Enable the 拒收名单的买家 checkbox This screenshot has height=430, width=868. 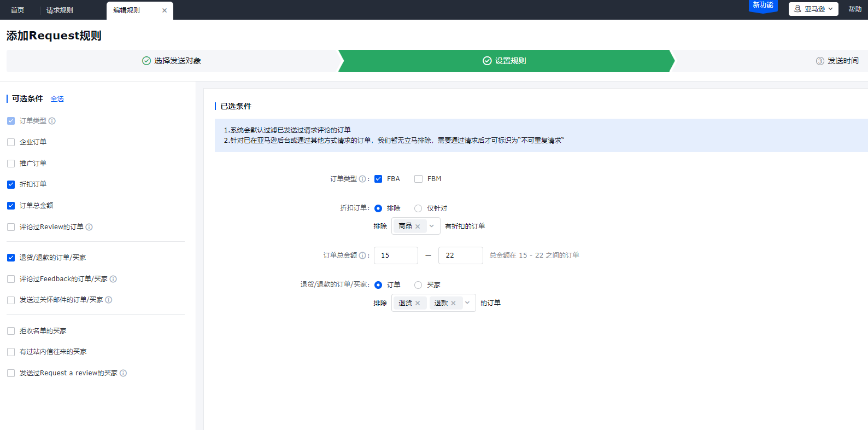click(x=11, y=331)
